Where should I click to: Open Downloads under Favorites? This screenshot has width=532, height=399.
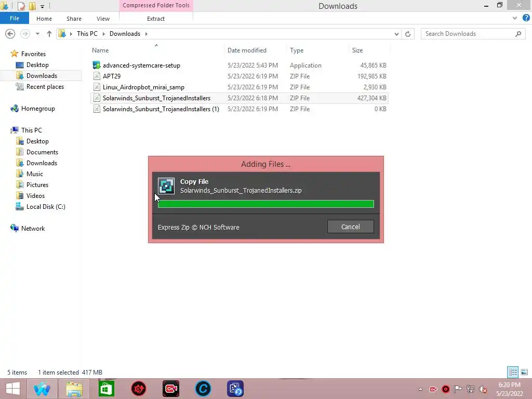pos(42,76)
